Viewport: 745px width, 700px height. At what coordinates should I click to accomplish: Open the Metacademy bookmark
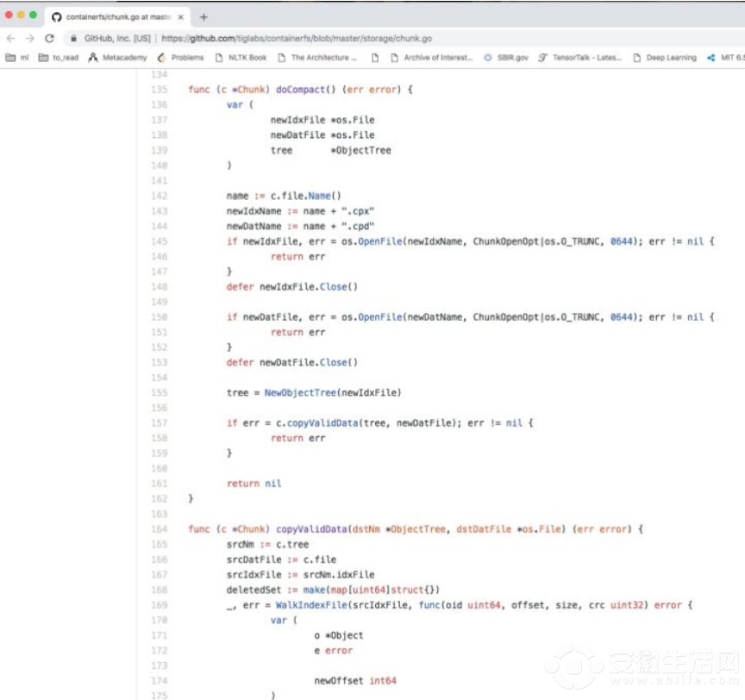118,58
